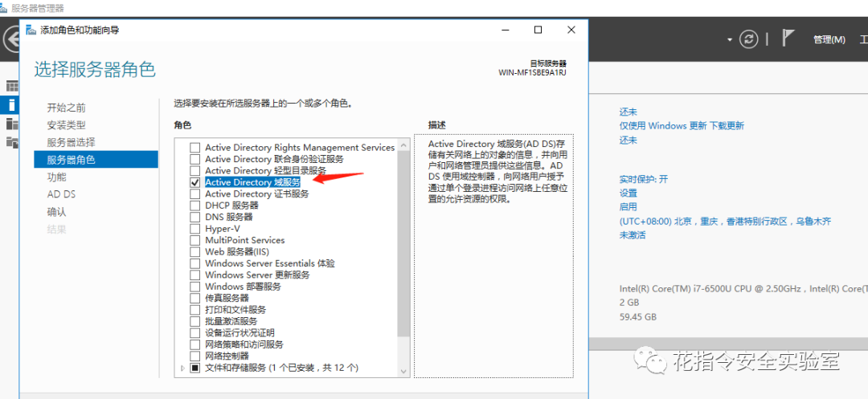
Task: Maximize the add roles wizard window
Action: [538, 30]
